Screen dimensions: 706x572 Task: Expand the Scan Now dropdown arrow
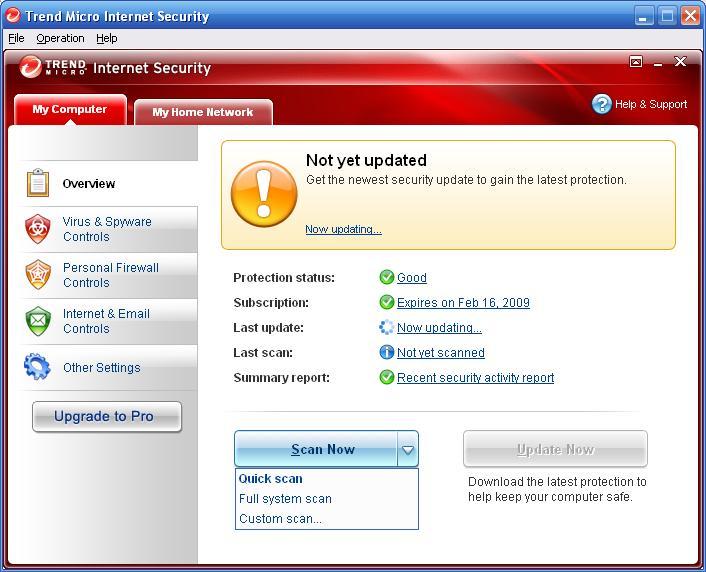407,450
